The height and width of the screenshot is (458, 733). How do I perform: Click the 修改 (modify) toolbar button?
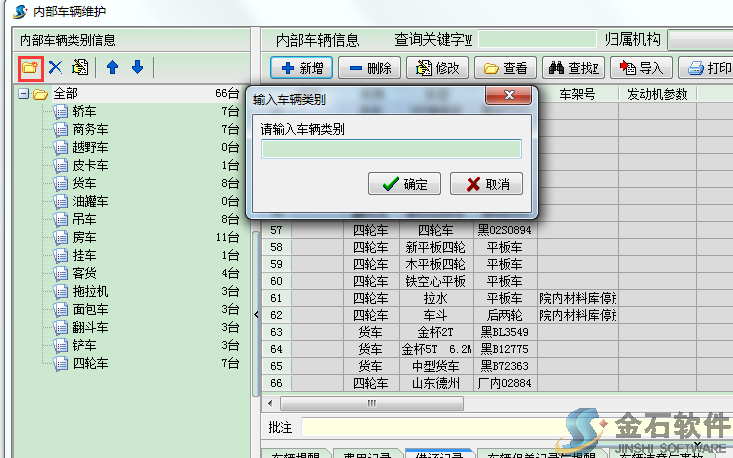437,68
